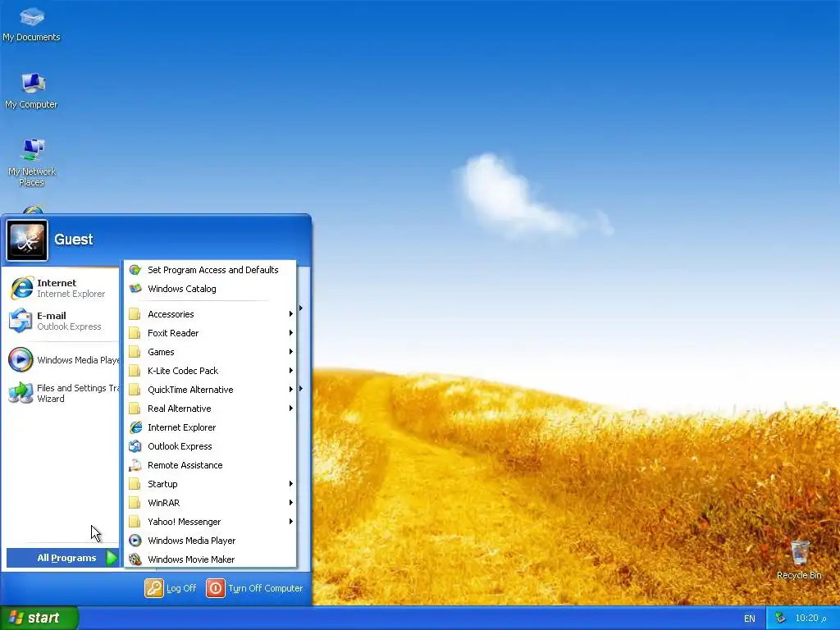Expand QuickTime Alternative submenu arrow
840x630 pixels.
(x=291, y=390)
